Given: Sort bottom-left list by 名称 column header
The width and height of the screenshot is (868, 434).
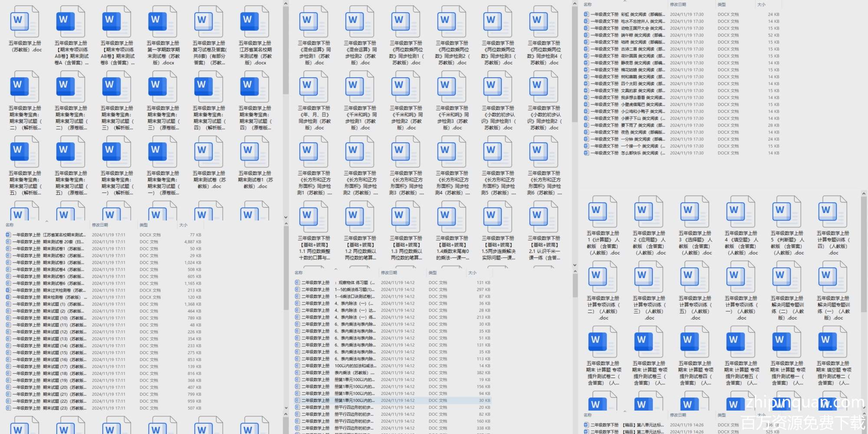Looking at the screenshot, I should tap(10, 225).
